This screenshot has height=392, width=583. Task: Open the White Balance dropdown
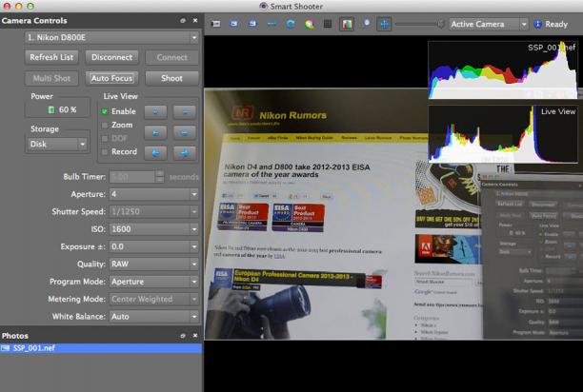[x=154, y=316]
